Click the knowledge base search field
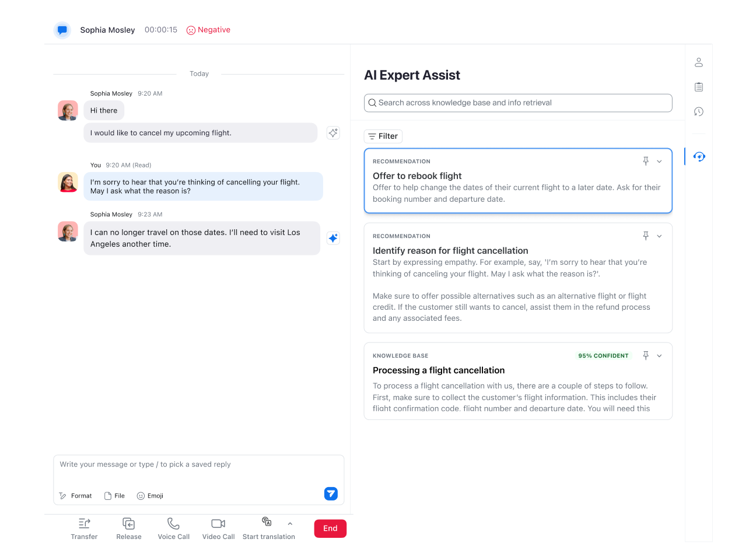The height and width of the screenshot is (560, 756). (518, 103)
